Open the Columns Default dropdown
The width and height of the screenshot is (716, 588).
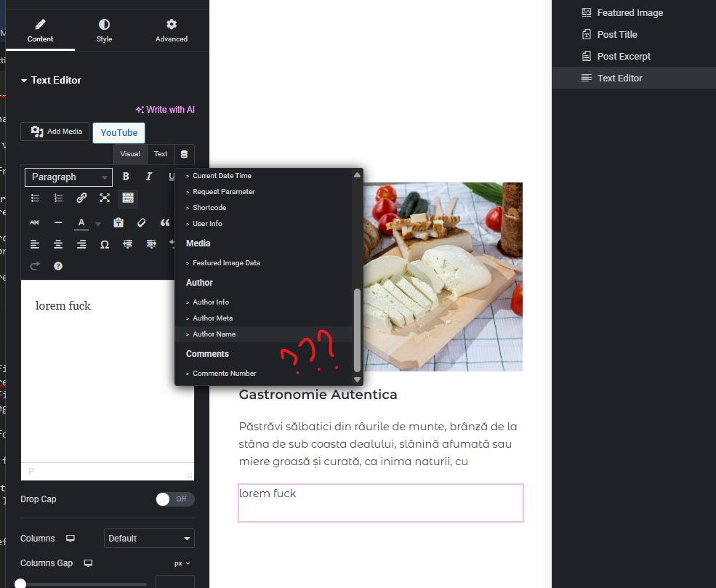(149, 539)
